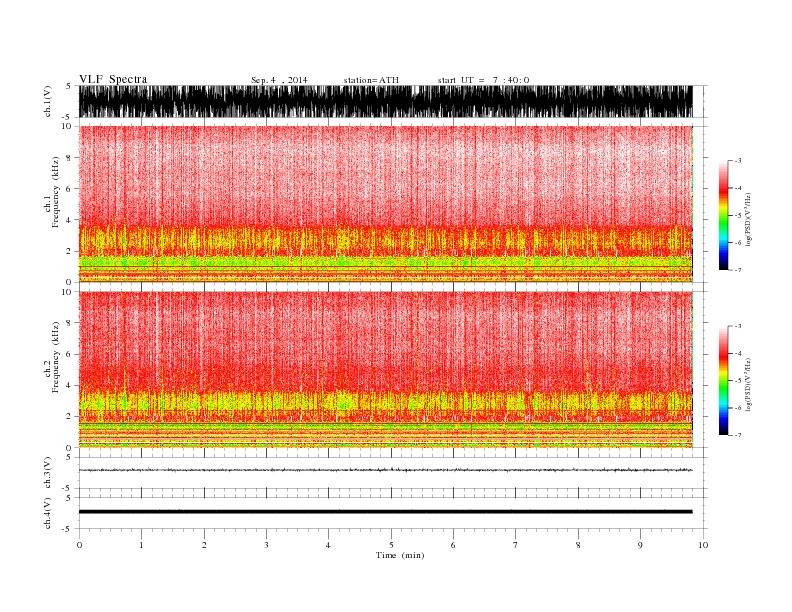Viewport: 792px width, 612px height.
Task: Click the "station=ATH" header label
Action: point(371,80)
